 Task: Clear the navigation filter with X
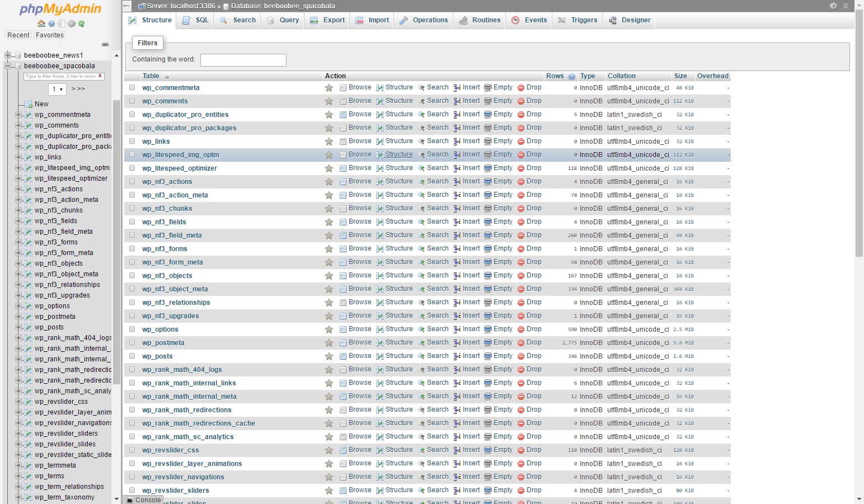click(100, 76)
